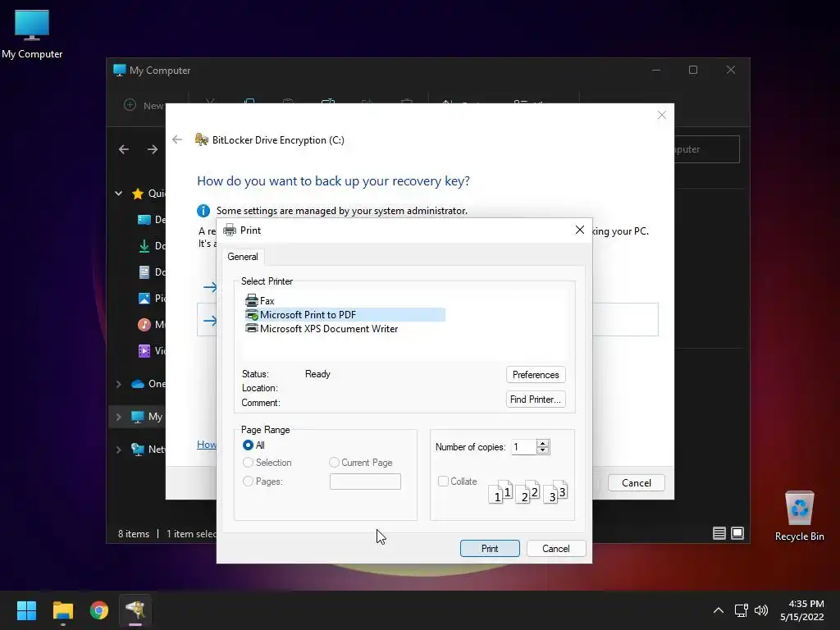Close the BitLocker wizard window
The width and height of the screenshot is (840, 630).
click(662, 115)
